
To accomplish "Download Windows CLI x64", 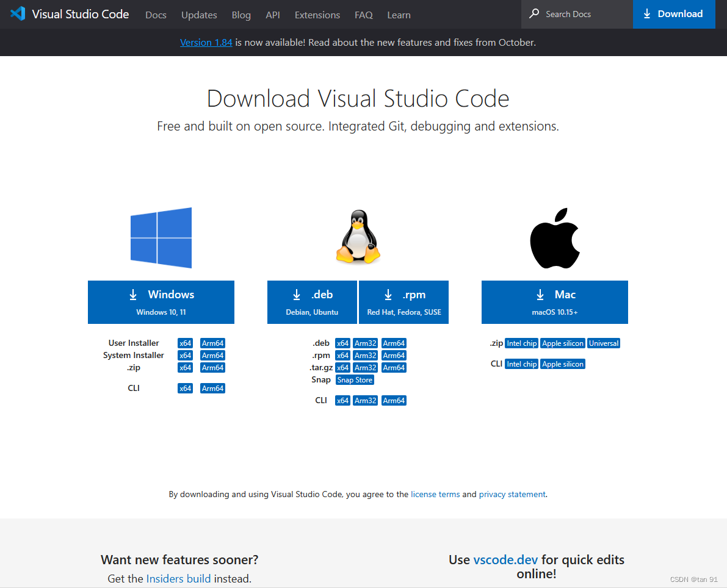I will (185, 389).
